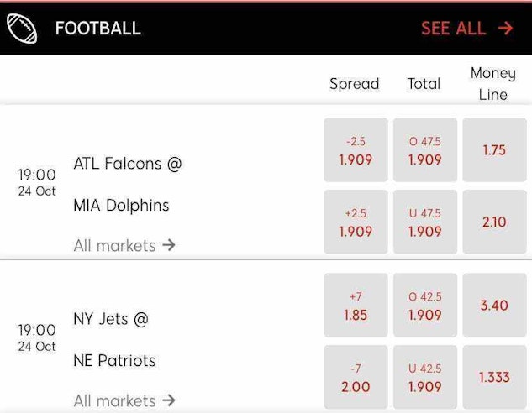Choose Dolphins money line 2.10

[x=494, y=222]
